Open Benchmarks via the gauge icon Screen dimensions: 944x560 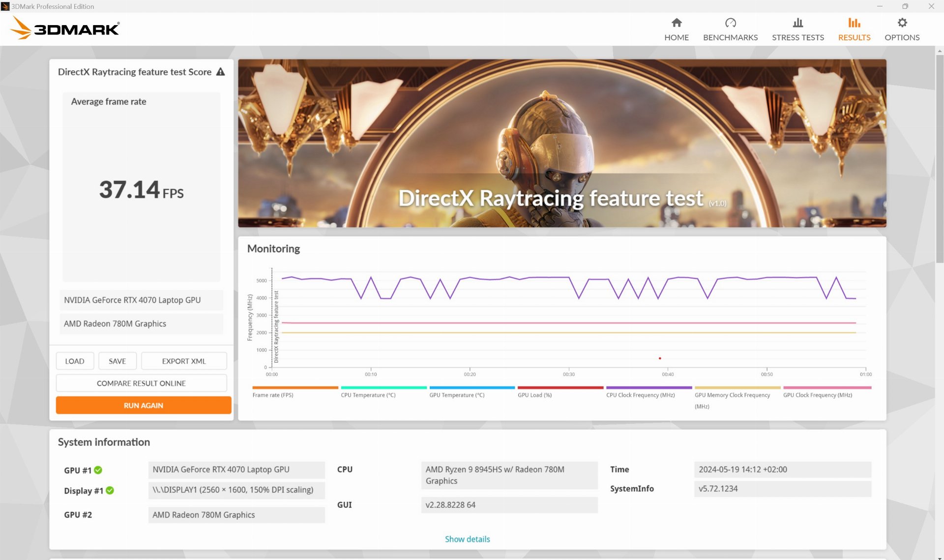pyautogui.click(x=730, y=23)
